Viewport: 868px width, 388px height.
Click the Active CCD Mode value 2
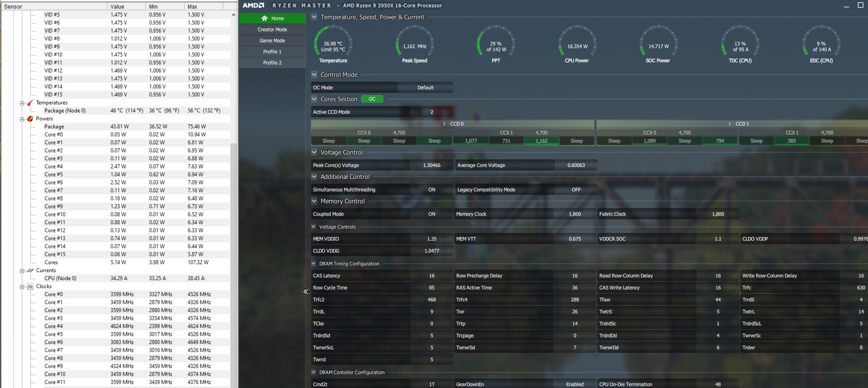click(x=432, y=112)
